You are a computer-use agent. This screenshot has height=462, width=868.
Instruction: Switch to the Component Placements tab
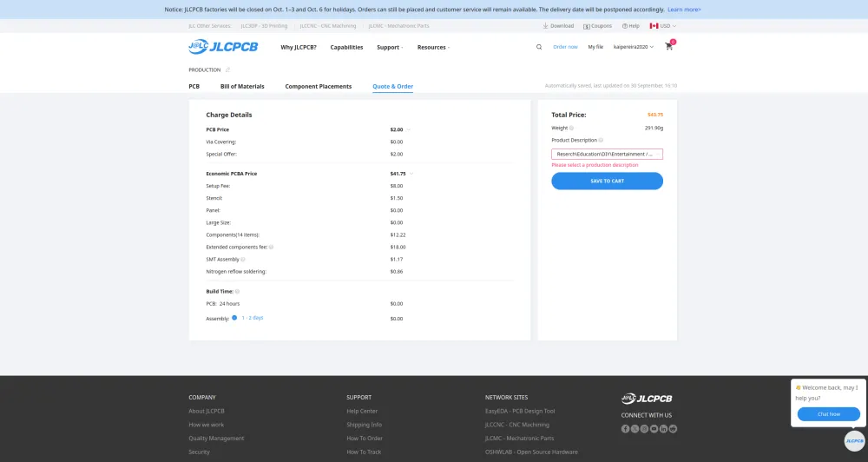pyautogui.click(x=318, y=87)
